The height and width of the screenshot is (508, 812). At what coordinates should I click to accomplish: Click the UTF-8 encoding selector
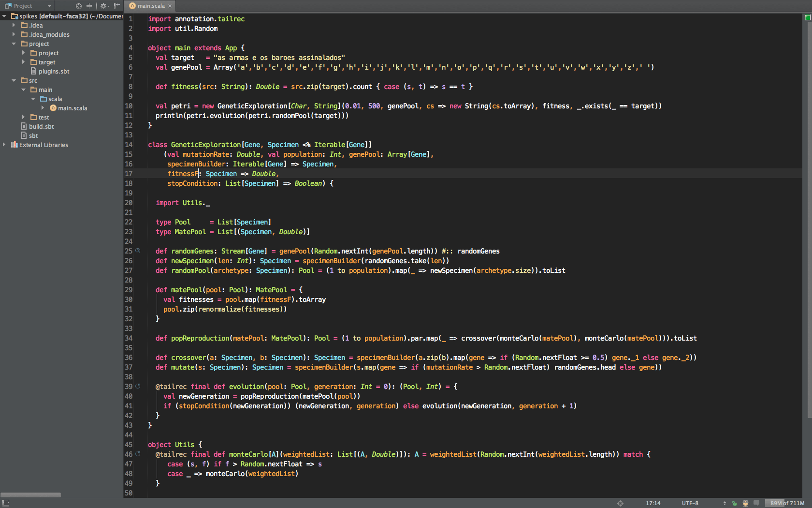click(x=690, y=503)
